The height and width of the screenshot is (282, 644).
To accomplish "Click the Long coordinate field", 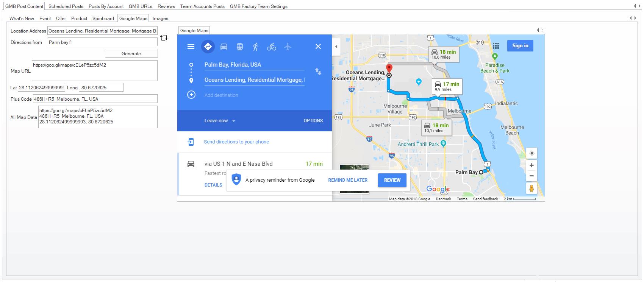I will click(101, 87).
